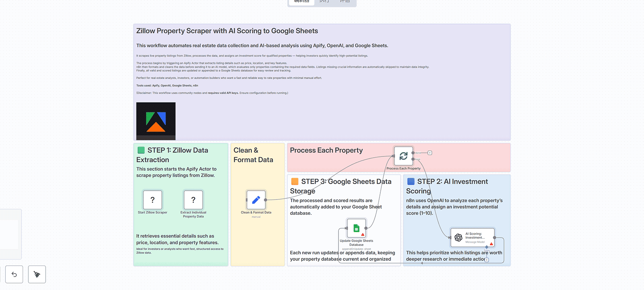Click the 'manual' label under Clean & Format Data
The height and width of the screenshot is (290, 644).
pos(256,217)
